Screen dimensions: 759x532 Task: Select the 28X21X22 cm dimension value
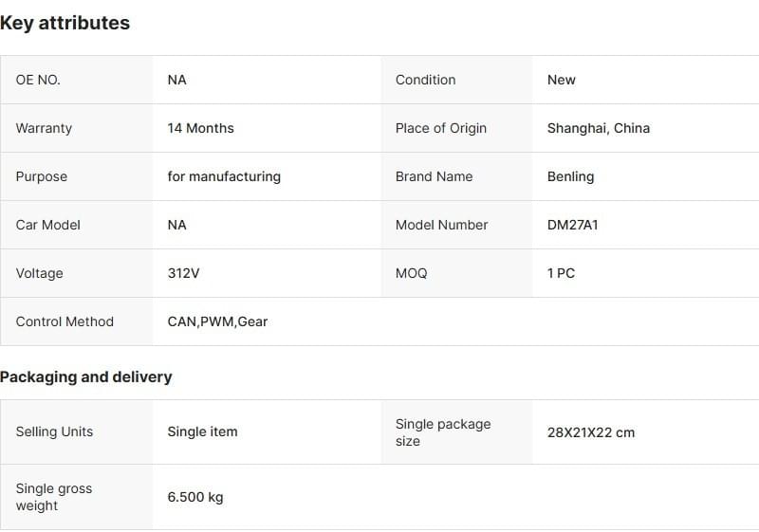(x=590, y=432)
